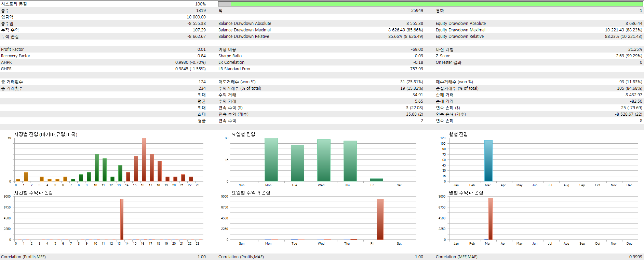
Task: Click the Correlation (Profits,MFE) value -1.00
Action: 201,257
